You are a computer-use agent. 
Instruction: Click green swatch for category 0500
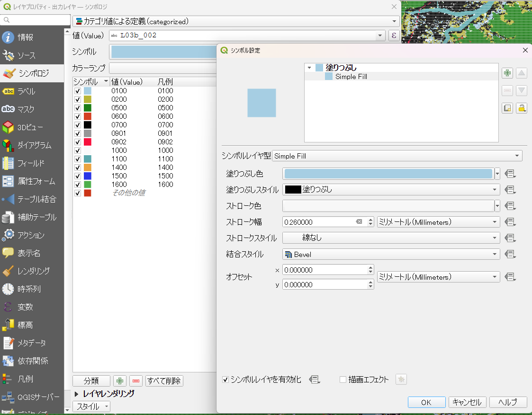(x=88, y=108)
